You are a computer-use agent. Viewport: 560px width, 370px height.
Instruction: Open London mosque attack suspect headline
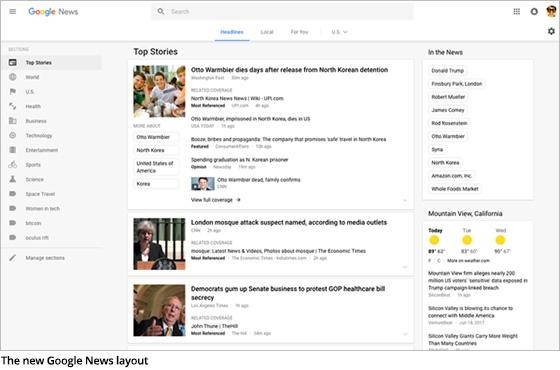point(289,222)
